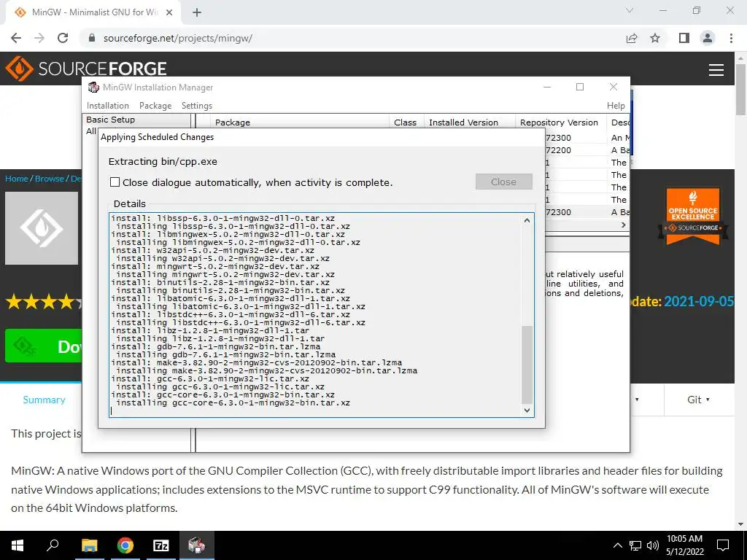Open the Help menu
The width and height of the screenshot is (747, 560).
[x=616, y=106]
